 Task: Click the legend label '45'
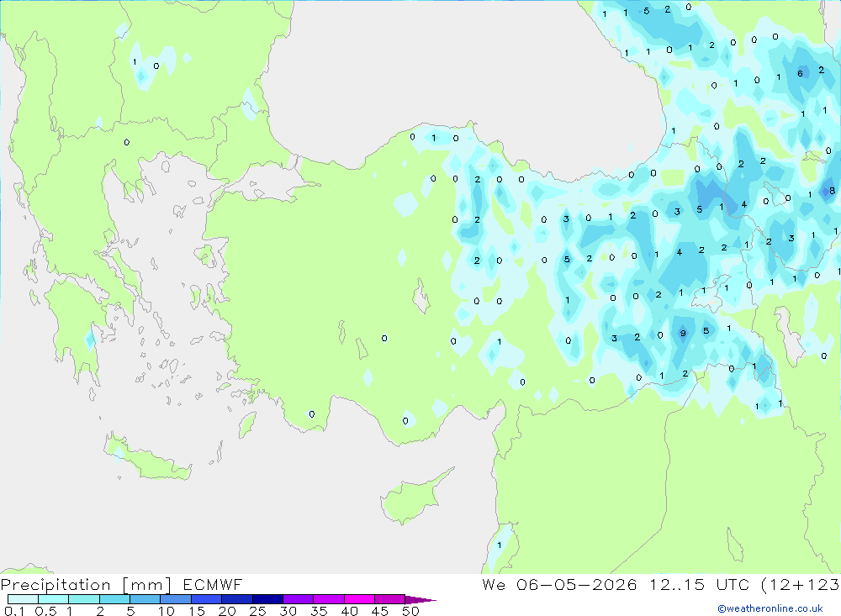tap(380, 611)
